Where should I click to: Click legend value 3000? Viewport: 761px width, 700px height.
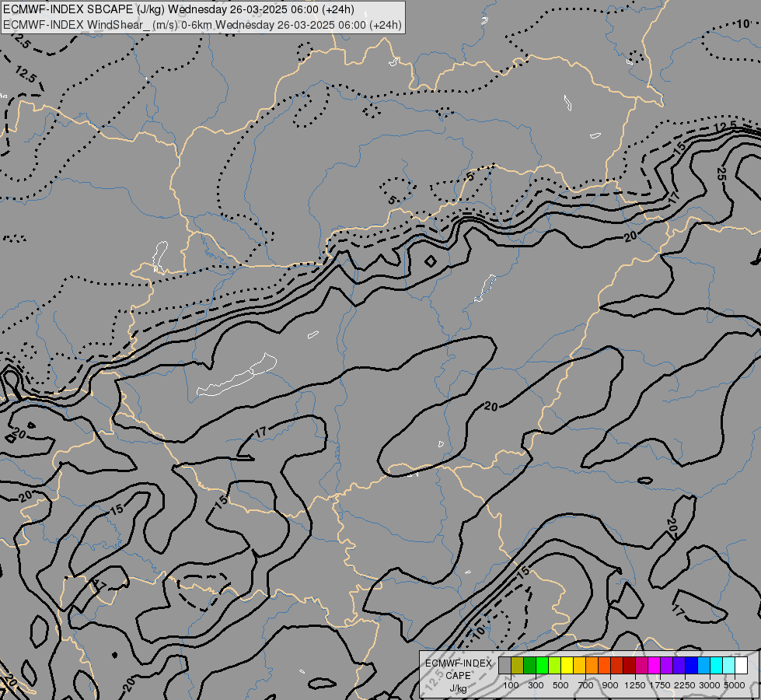click(710, 685)
